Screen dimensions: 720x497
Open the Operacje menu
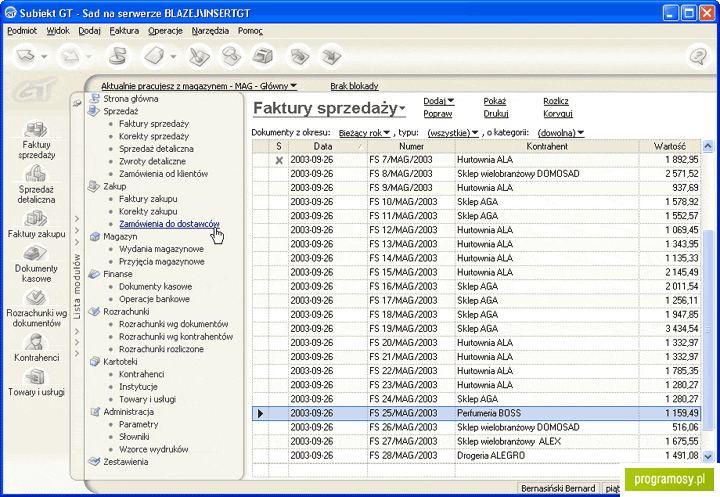click(x=165, y=31)
